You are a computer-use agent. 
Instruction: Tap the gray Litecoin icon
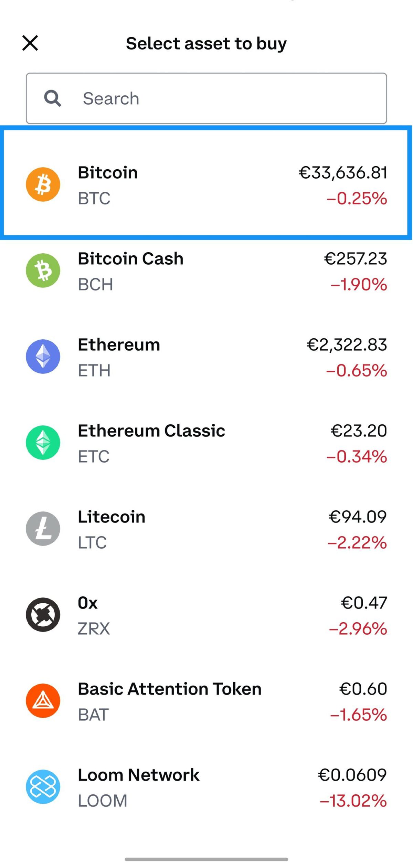pyautogui.click(x=43, y=529)
